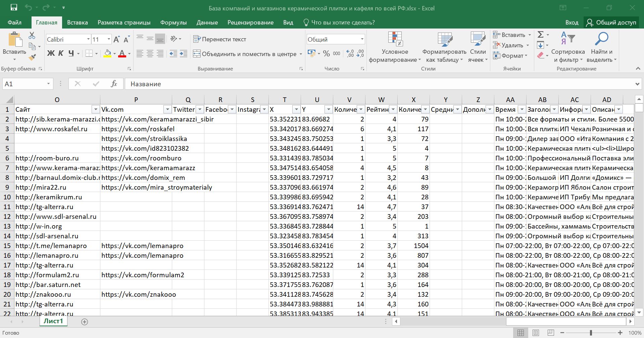
Task: Click the Increase Font Size icon
Action: [x=116, y=40]
